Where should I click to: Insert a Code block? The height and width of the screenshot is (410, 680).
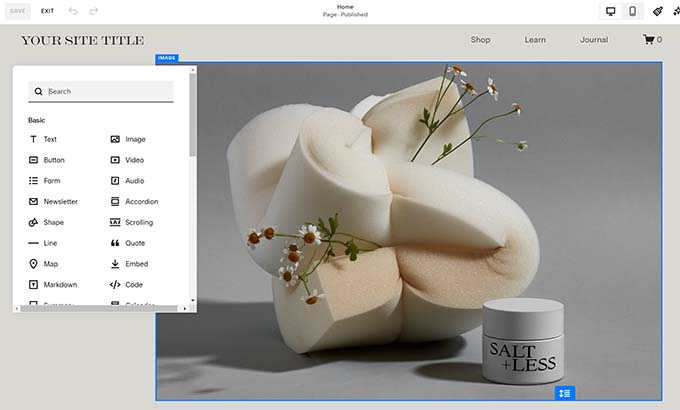click(x=133, y=285)
